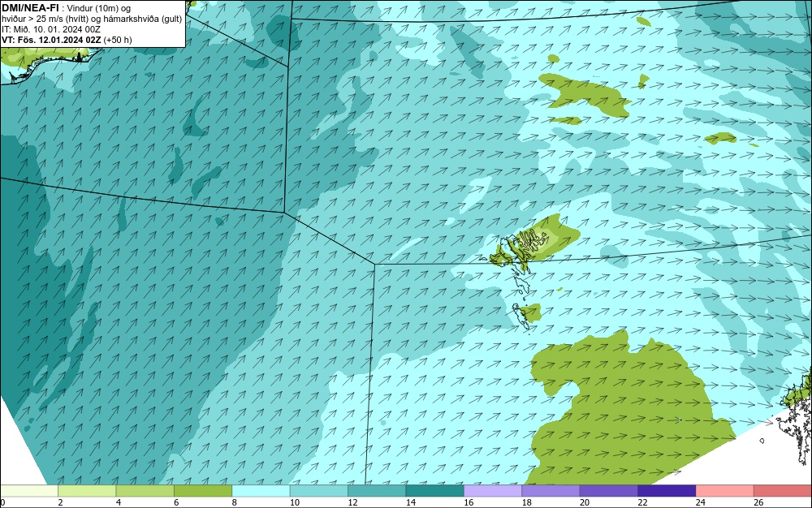Click the legend tick label '20'
Viewport: 812px width, 508px height.
coord(585,502)
